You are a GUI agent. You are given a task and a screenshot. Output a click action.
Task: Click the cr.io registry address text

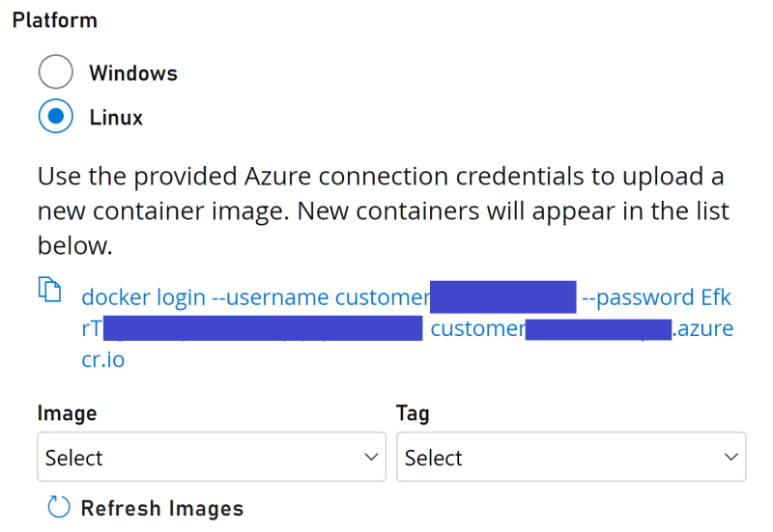click(103, 359)
